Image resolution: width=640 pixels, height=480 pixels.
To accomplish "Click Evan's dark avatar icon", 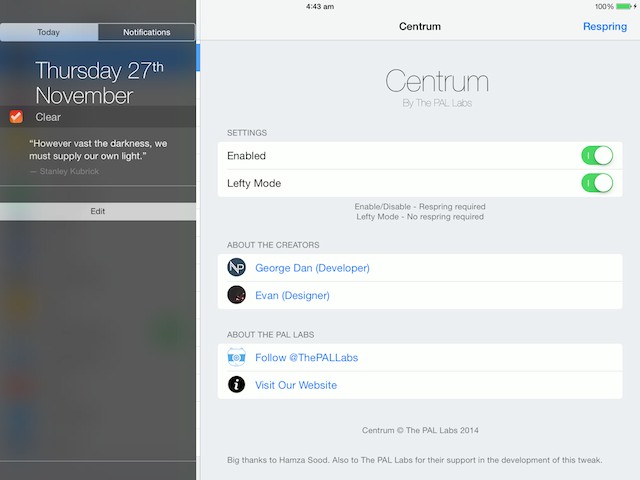I will pos(236,295).
